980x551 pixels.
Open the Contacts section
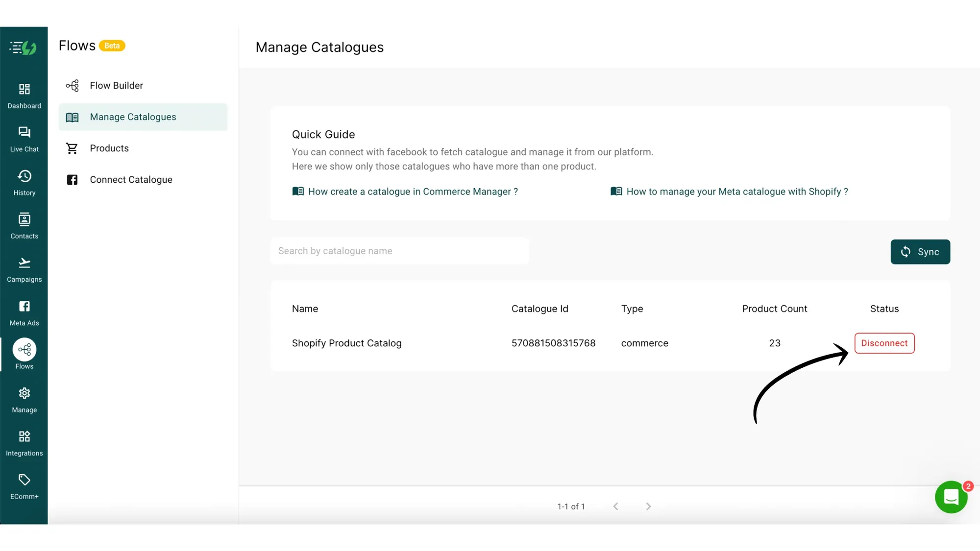[x=24, y=225]
